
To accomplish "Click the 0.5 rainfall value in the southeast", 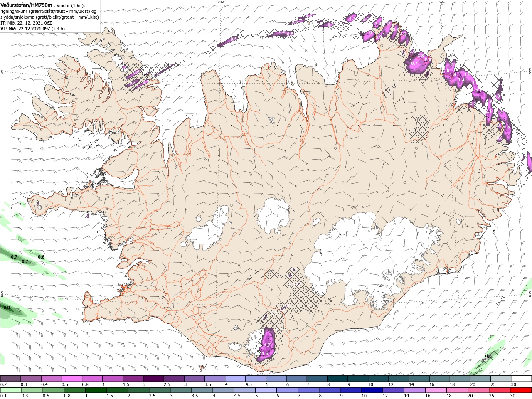I will coord(488,356).
